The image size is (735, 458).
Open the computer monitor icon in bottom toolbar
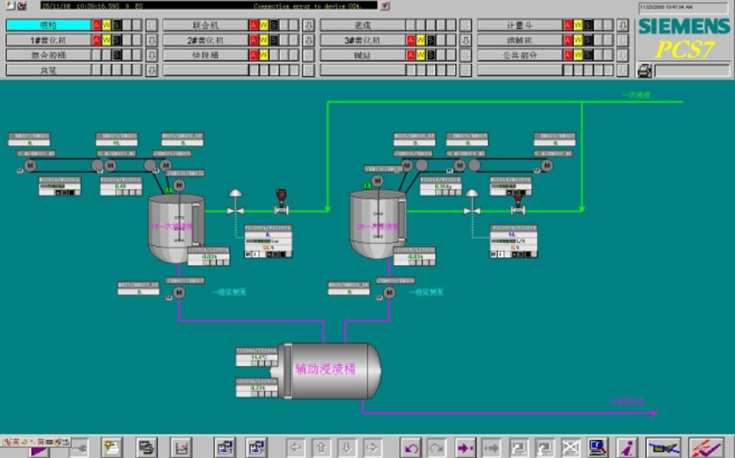pyautogui.click(x=598, y=446)
